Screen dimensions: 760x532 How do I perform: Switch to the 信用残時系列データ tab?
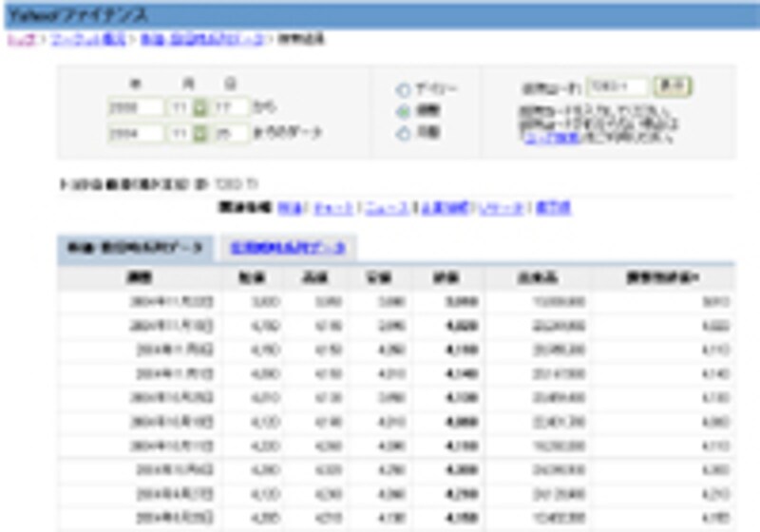coord(288,249)
